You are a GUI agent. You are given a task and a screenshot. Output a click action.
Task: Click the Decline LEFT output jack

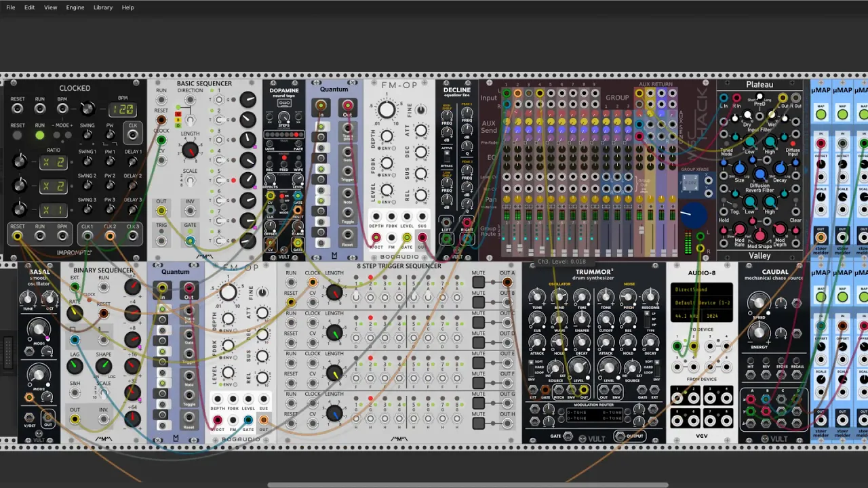pyautogui.click(x=446, y=238)
